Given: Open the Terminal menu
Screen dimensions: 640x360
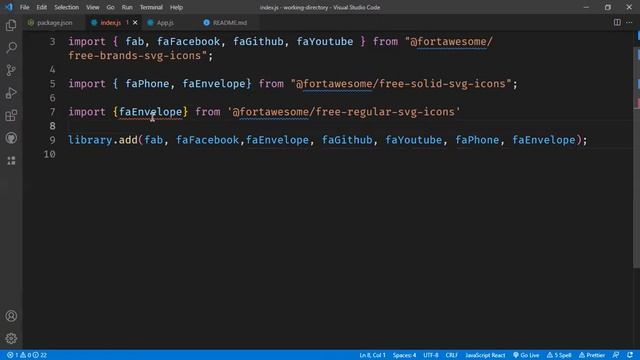Looking at the screenshot, I should (x=151, y=7).
